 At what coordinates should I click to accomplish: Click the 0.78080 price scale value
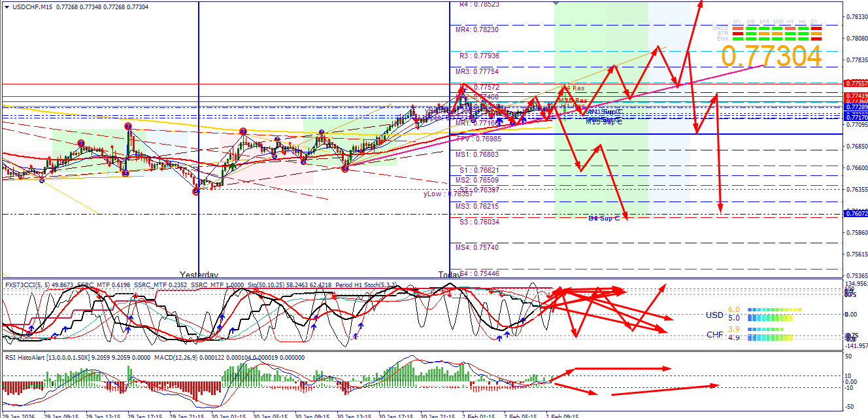click(x=856, y=38)
